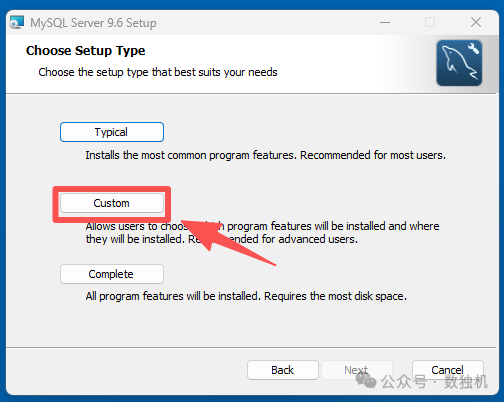The height and width of the screenshot is (402, 504).
Task: Choose the Typical setup type
Action: 112,132
